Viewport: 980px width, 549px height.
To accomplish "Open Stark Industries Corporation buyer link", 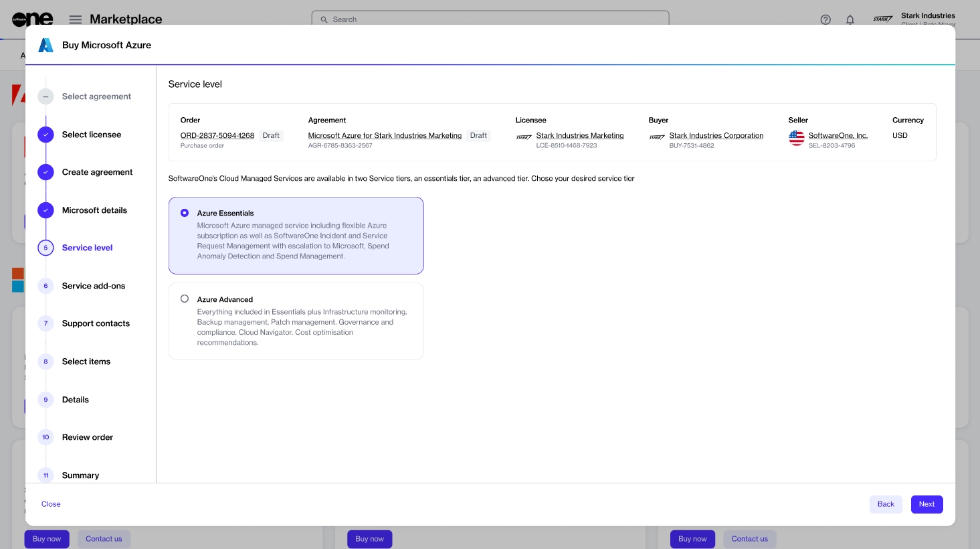I will (x=716, y=135).
